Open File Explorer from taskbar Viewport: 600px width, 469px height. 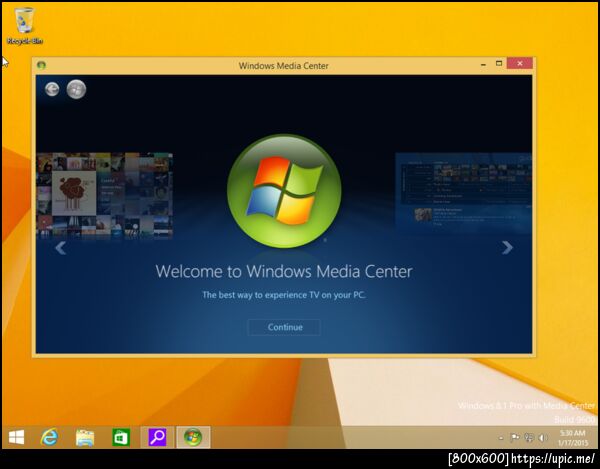[x=85, y=437]
